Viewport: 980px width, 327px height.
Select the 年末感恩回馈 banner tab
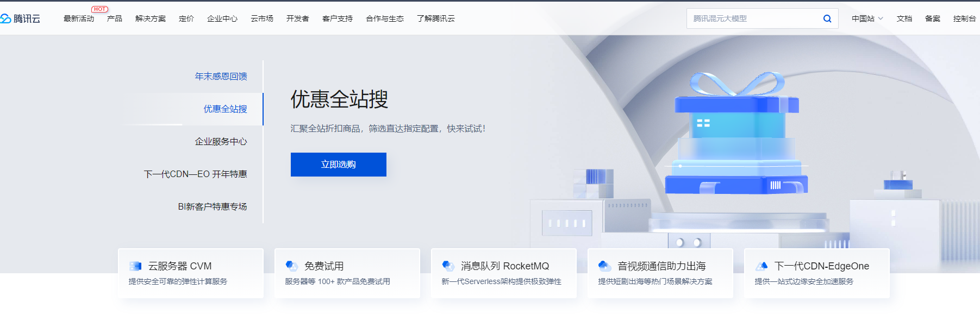tap(221, 77)
